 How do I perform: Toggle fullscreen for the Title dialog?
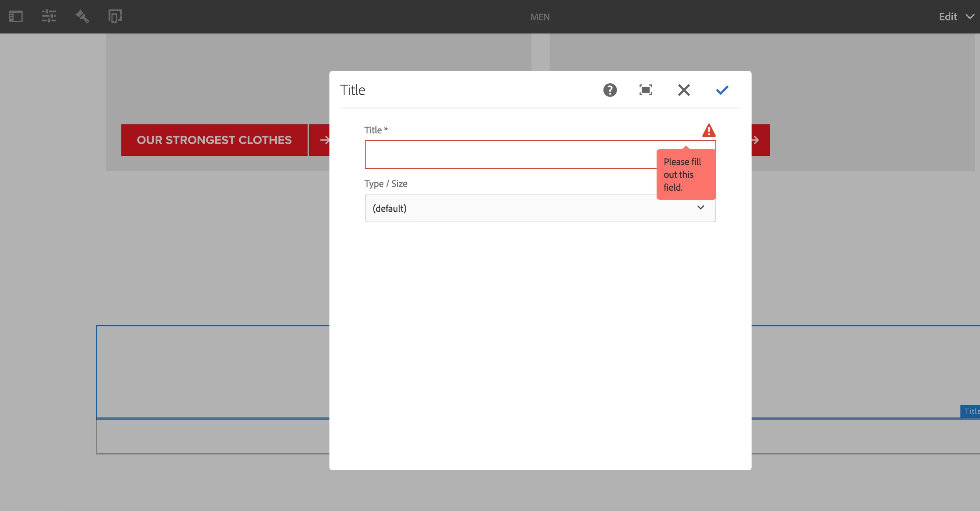pyautogui.click(x=646, y=90)
